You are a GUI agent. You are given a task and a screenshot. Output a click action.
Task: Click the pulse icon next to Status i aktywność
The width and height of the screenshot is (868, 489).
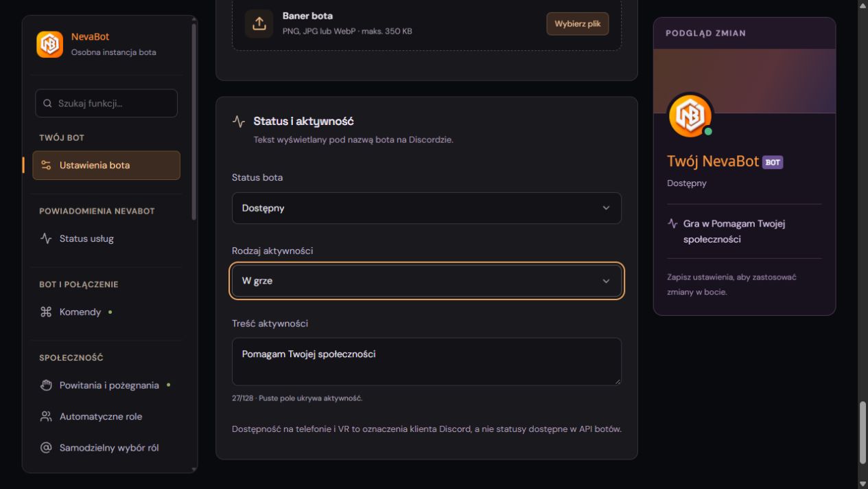tap(239, 122)
